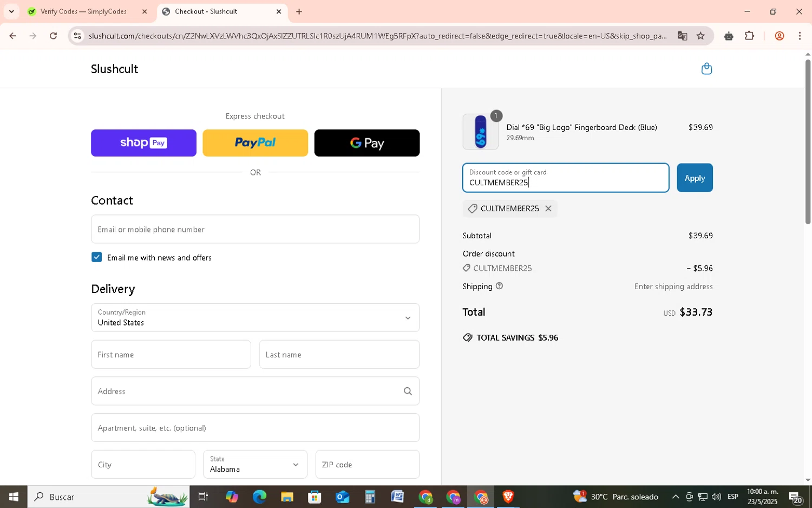
Task: Open Microsoft Edge from the taskbar
Action: pyautogui.click(x=259, y=497)
